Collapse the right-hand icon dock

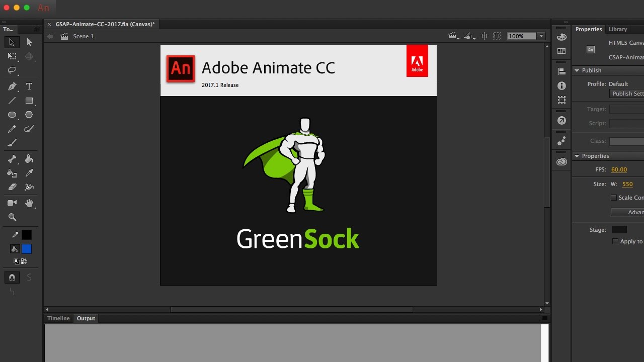point(566,22)
